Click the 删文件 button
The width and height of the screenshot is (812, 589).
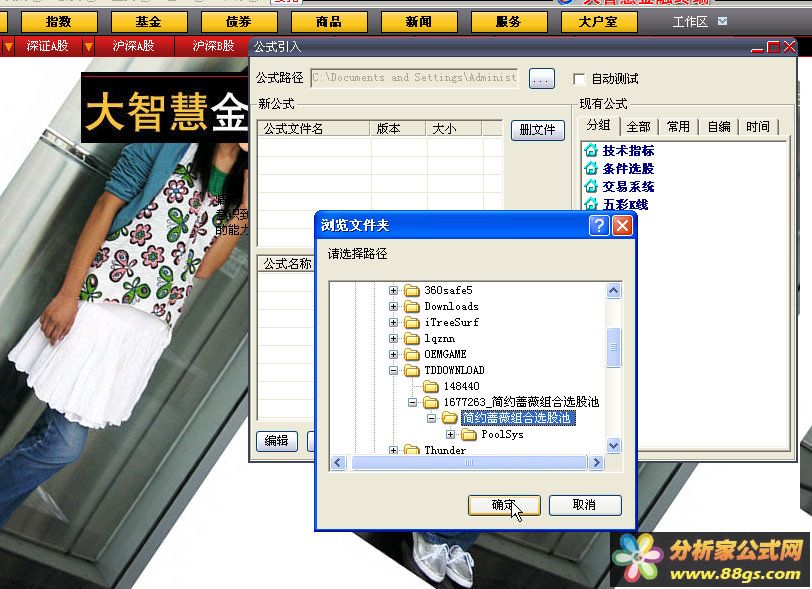coord(538,130)
